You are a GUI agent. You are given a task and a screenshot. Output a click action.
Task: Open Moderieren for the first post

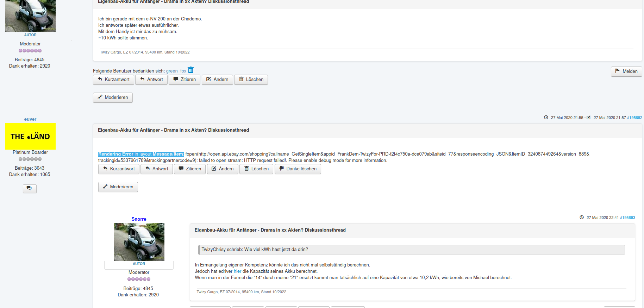click(113, 98)
